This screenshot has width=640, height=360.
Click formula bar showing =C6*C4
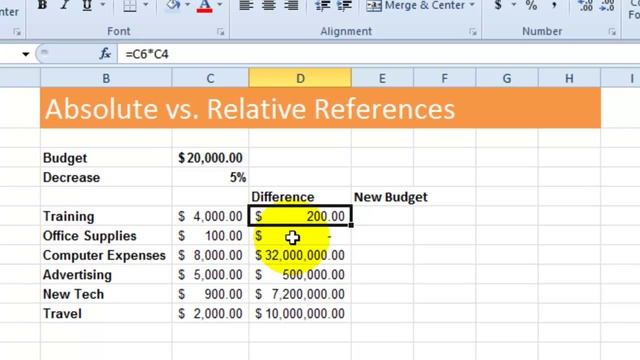379,54
